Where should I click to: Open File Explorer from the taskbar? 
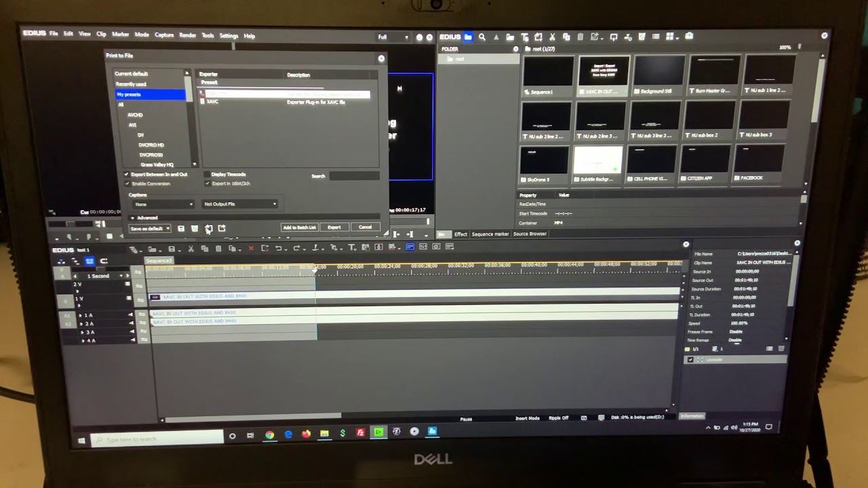[x=325, y=433]
